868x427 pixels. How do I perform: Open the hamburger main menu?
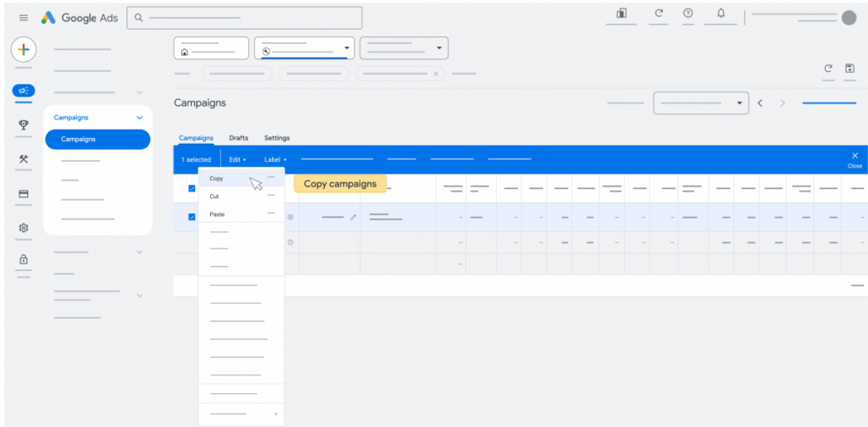coord(23,18)
